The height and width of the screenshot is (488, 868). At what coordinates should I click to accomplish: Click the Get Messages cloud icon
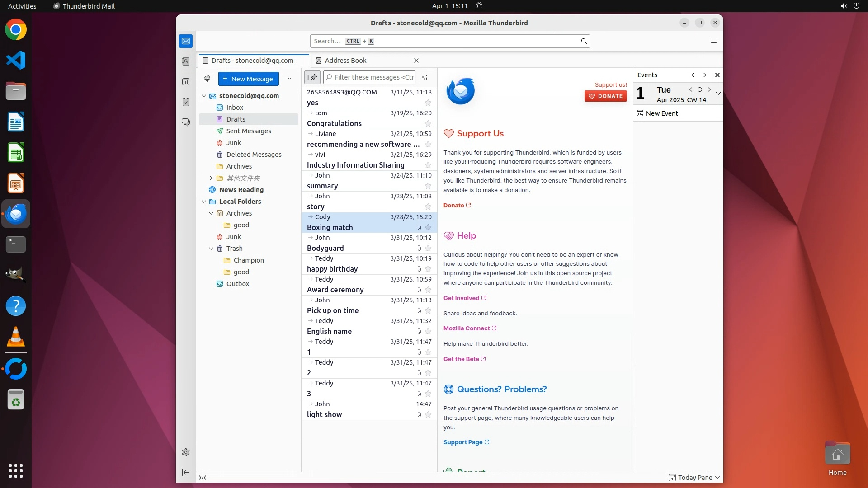pyautogui.click(x=207, y=79)
